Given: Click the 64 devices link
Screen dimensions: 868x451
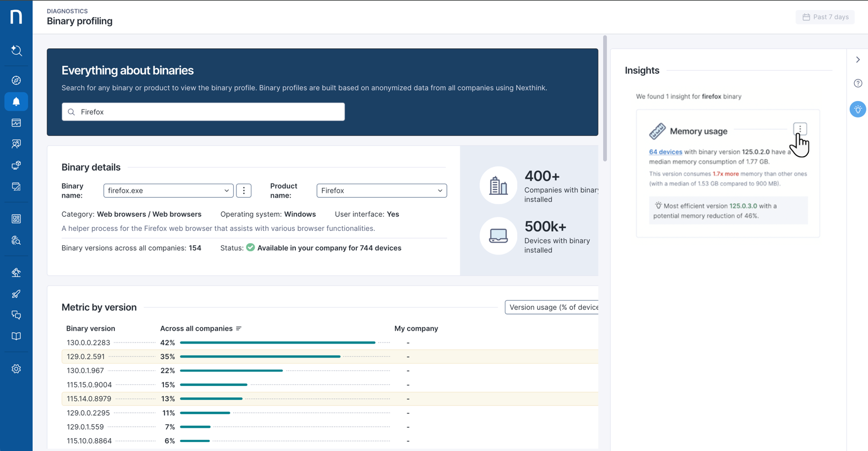Looking at the screenshot, I should pyautogui.click(x=666, y=152).
